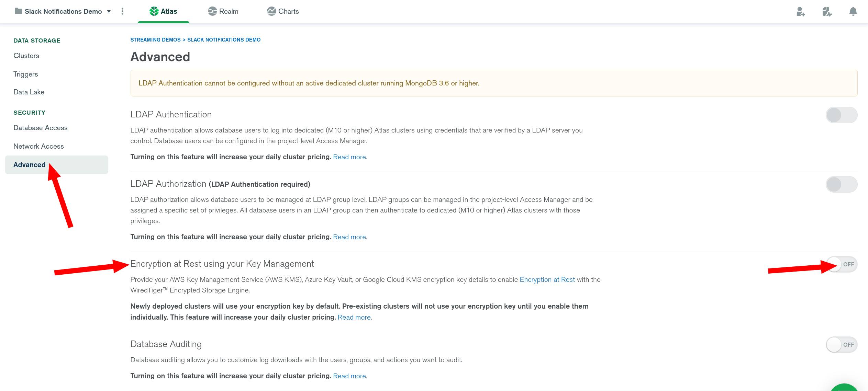Screen dimensions: 868x391
Task: Click Read more under Database Auditing
Action: 349,376
